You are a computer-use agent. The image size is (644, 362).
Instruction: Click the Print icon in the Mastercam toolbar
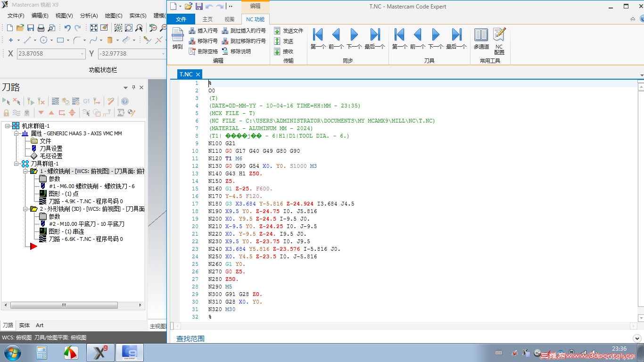pos(41,28)
